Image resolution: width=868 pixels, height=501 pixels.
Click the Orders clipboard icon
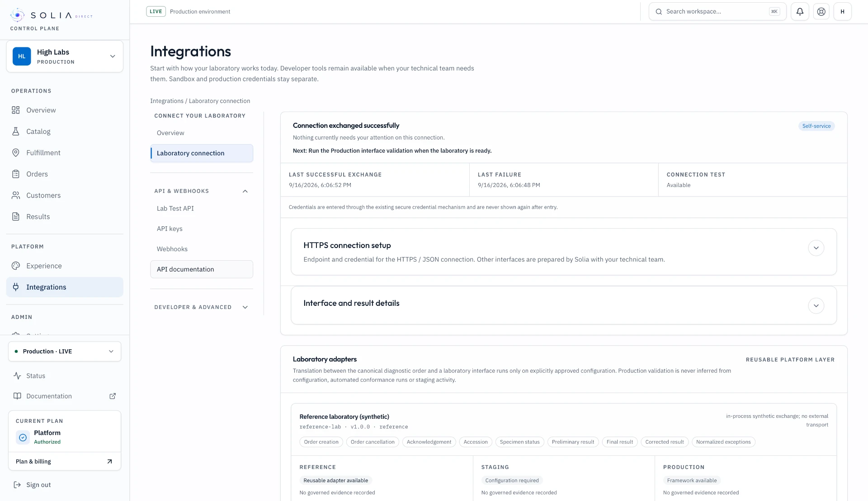pos(16,174)
